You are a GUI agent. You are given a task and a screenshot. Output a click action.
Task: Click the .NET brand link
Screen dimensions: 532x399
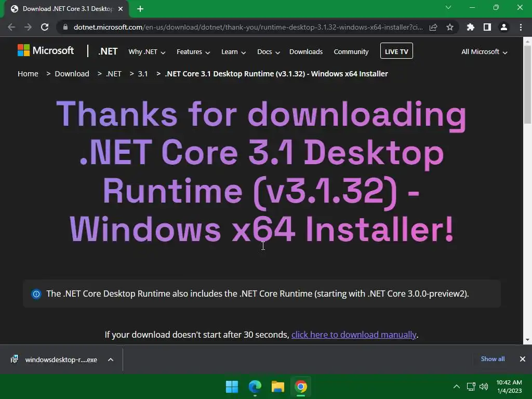[108, 51]
